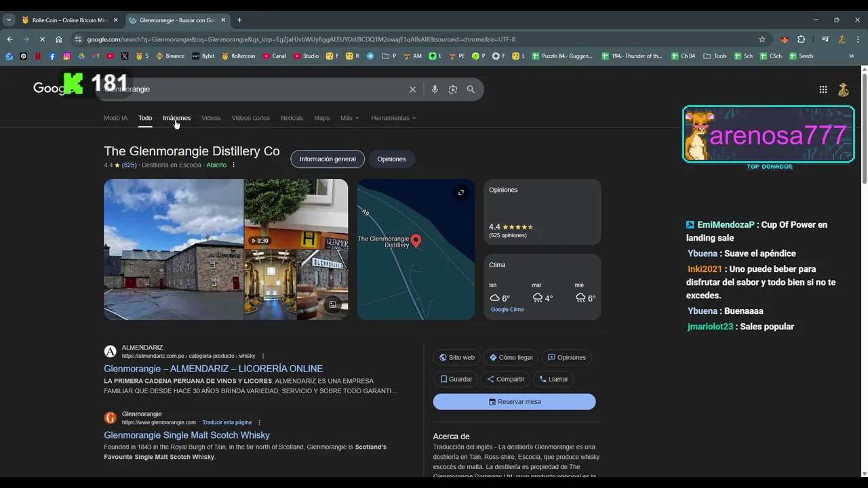Open the Instagram bookmark icon
Image resolution: width=868 pixels, height=488 pixels.
tap(66, 56)
